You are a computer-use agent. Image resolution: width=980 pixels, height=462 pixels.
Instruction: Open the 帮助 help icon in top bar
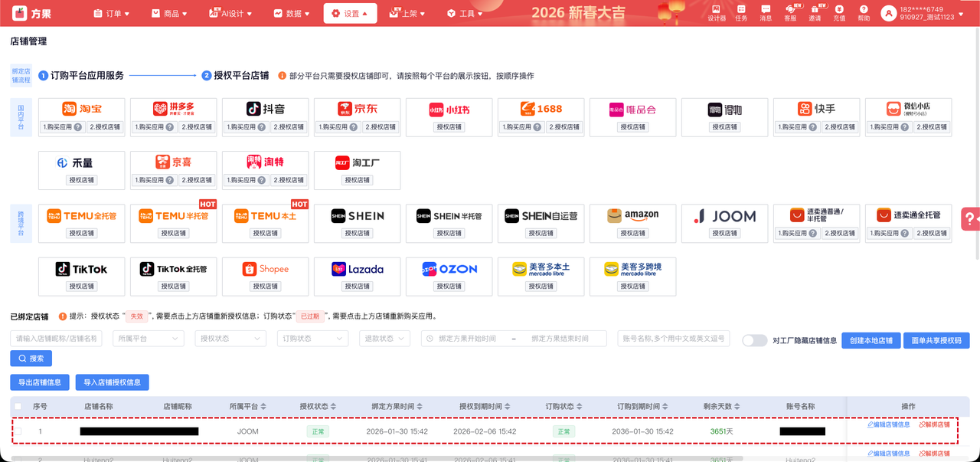tap(864, 12)
